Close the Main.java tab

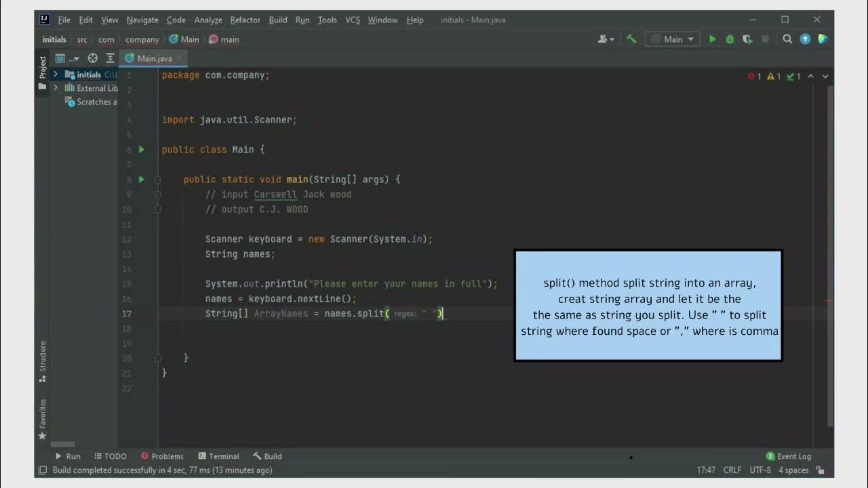[180, 58]
